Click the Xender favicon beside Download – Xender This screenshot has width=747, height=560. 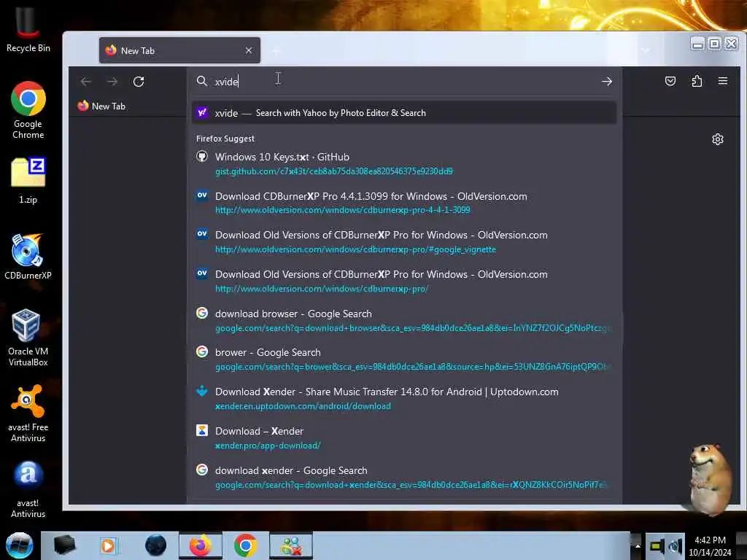point(202,430)
